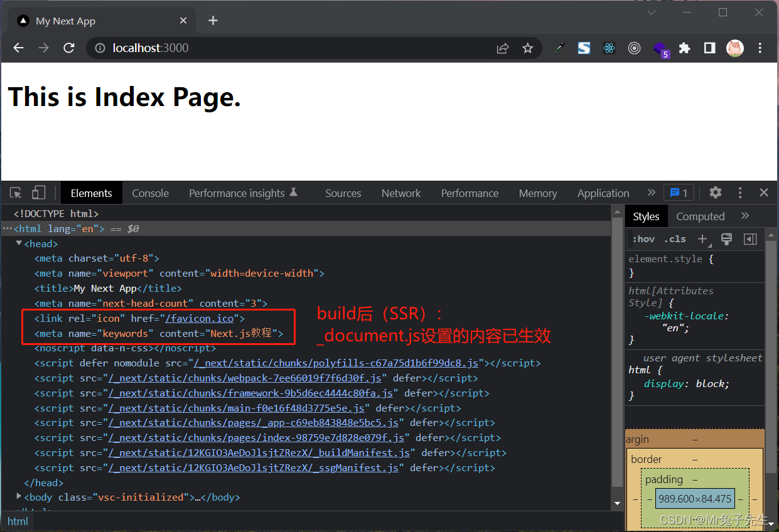Toggle the device toolbar
This screenshot has width=779, height=532.
tap(39, 193)
